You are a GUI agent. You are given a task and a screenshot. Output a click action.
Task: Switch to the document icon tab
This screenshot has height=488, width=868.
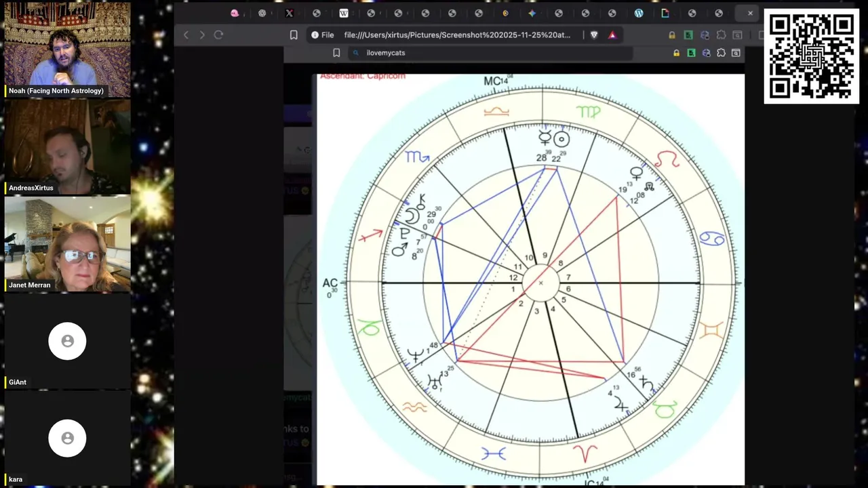click(665, 13)
